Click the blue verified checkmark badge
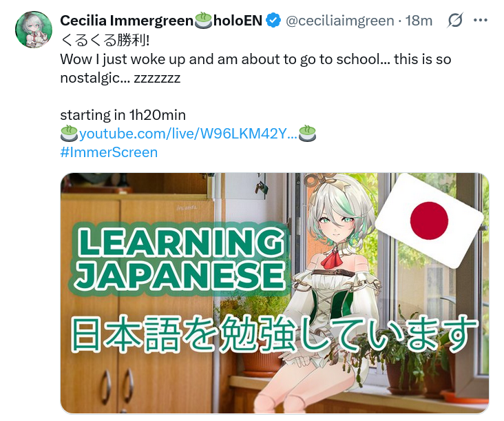The image size is (504, 421). pos(274,21)
